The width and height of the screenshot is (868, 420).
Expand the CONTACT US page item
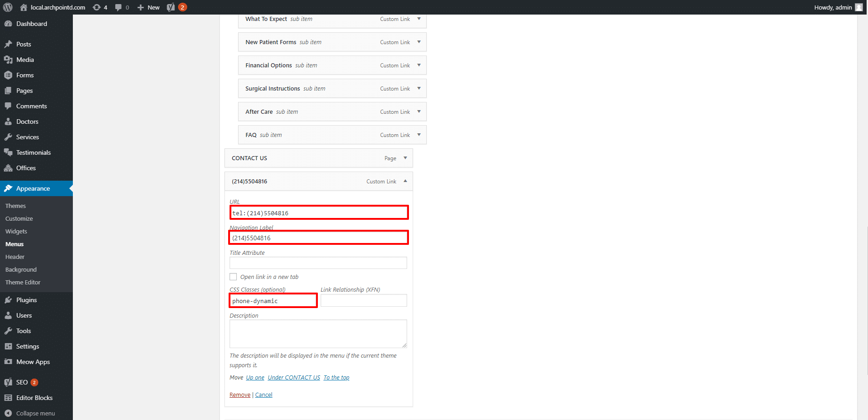405,158
